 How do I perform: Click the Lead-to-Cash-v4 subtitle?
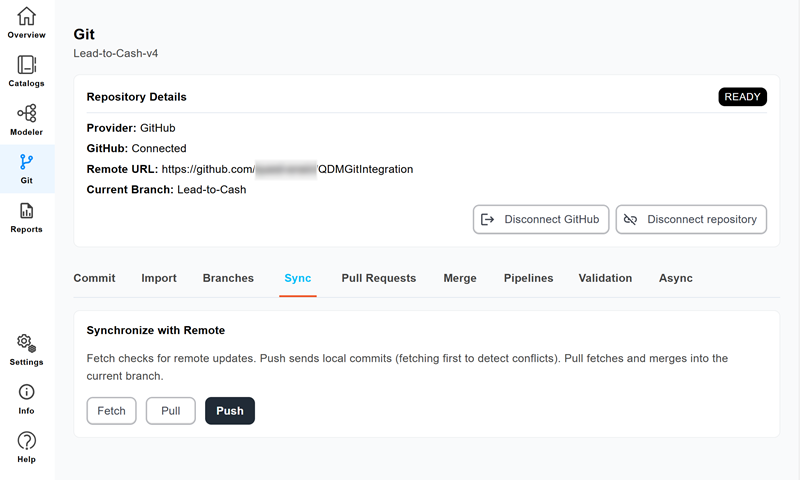(116, 53)
